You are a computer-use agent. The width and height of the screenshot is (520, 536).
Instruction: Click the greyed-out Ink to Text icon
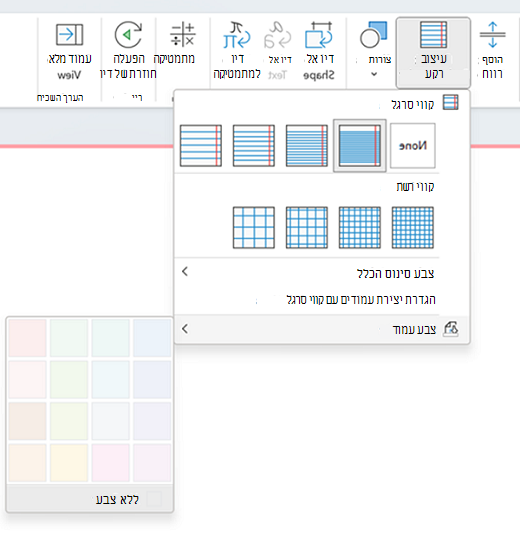click(x=277, y=35)
